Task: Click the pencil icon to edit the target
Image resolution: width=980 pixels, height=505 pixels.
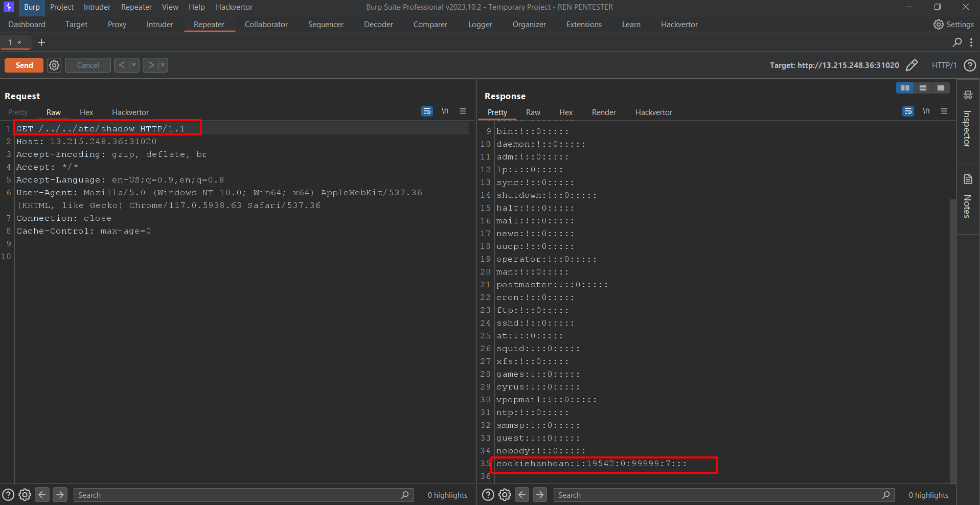Action: pyautogui.click(x=913, y=65)
